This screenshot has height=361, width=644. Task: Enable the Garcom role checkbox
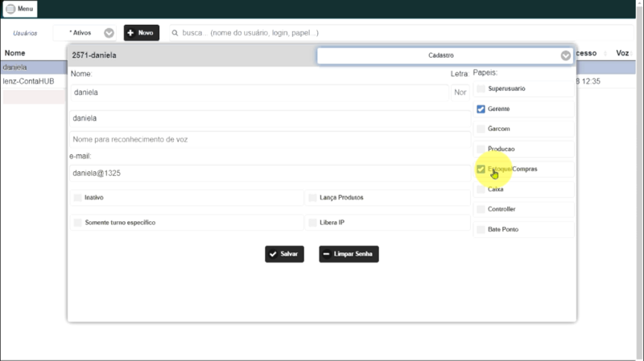click(x=481, y=129)
